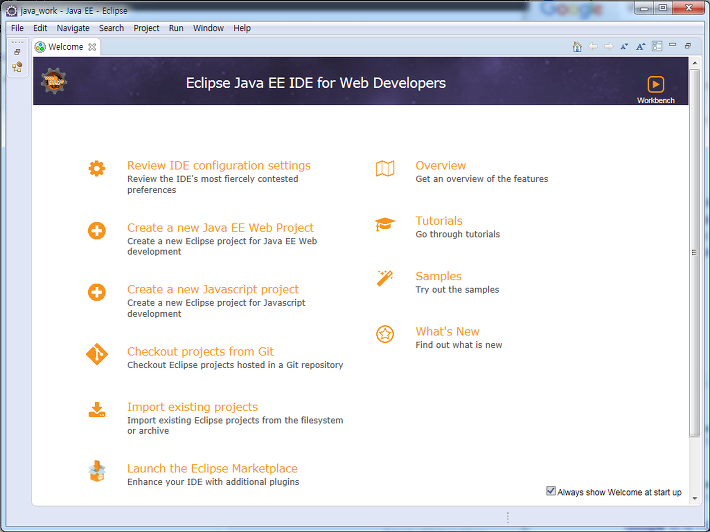This screenshot has width=710, height=532.
Task: Click the gear icon for IDE configuration
Action: point(96,168)
